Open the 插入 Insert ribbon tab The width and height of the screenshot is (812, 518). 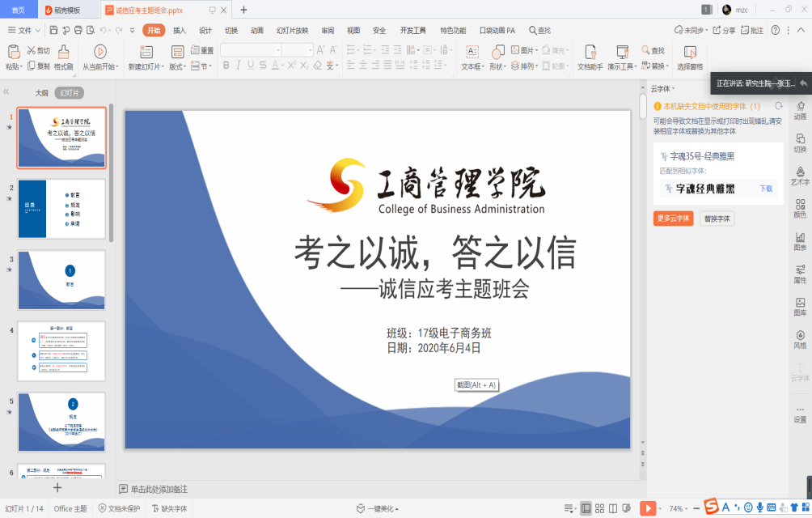[180, 30]
